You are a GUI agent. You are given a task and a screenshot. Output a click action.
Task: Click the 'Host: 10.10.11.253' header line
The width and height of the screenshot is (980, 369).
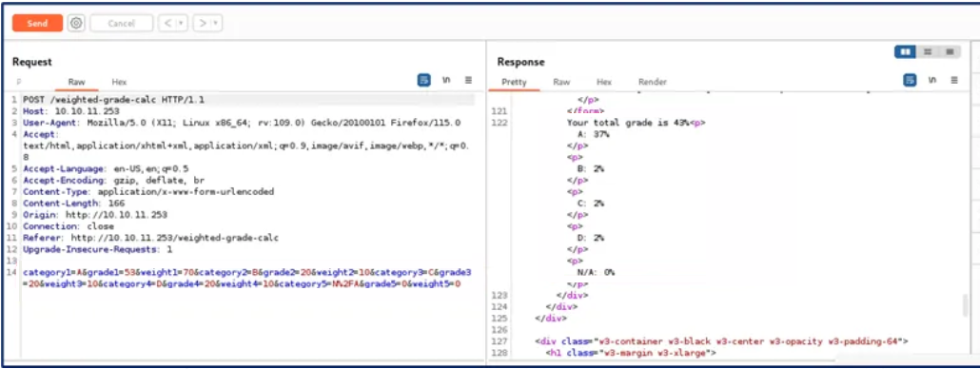[71, 111]
